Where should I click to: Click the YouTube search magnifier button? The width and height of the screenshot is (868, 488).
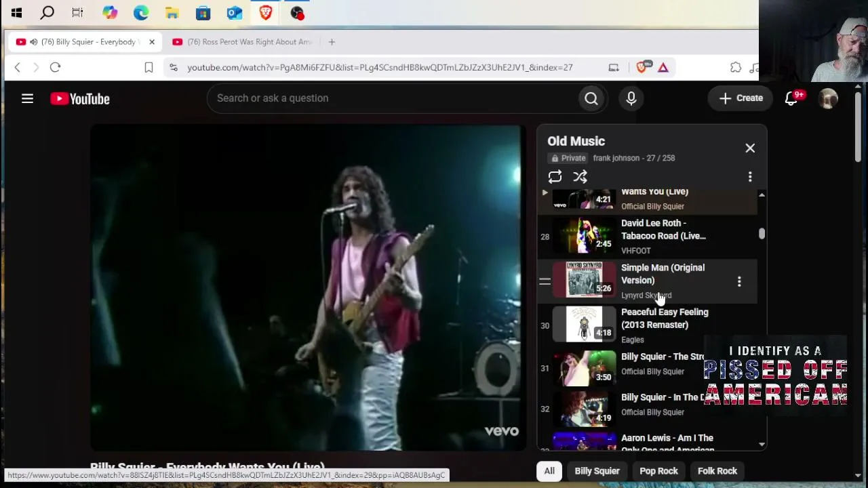[591, 99]
